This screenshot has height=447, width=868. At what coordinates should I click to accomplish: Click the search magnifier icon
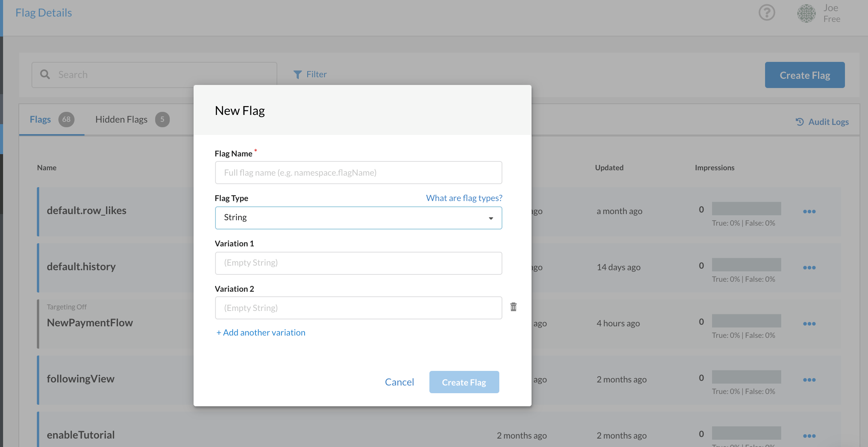click(x=45, y=74)
